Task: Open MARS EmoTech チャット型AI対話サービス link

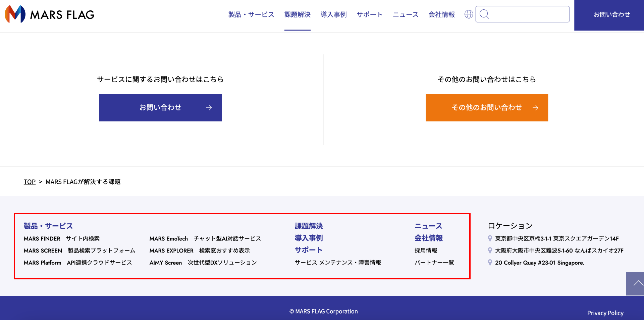Action: (x=205, y=238)
